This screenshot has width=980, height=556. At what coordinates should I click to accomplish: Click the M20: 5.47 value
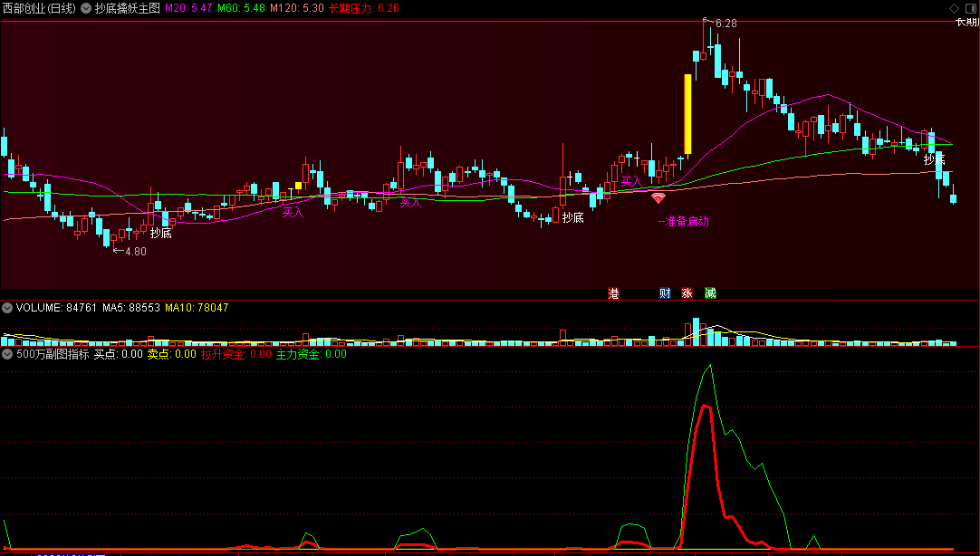(x=188, y=8)
